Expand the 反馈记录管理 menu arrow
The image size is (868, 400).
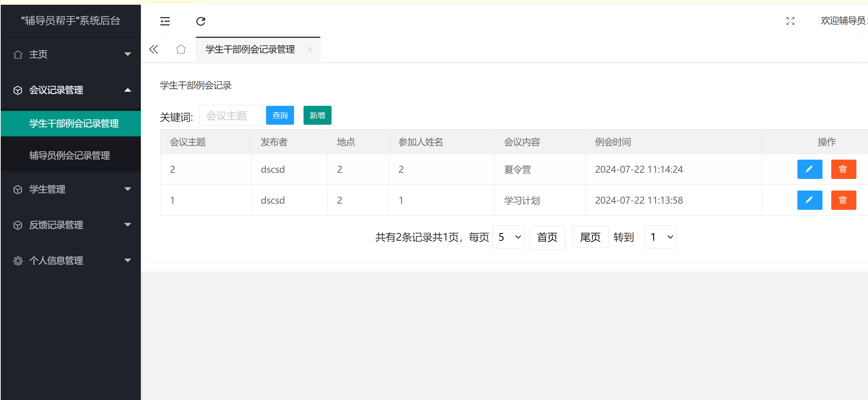128,225
